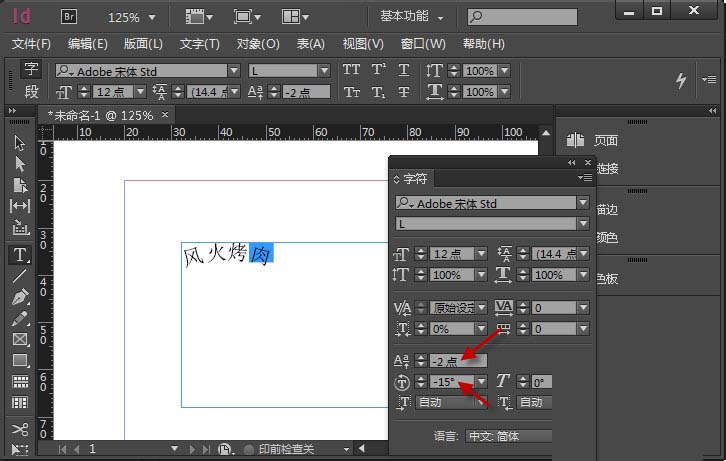Image resolution: width=726 pixels, height=461 pixels.
Task: Select the Scissors tool
Action: pyautogui.click(x=19, y=429)
